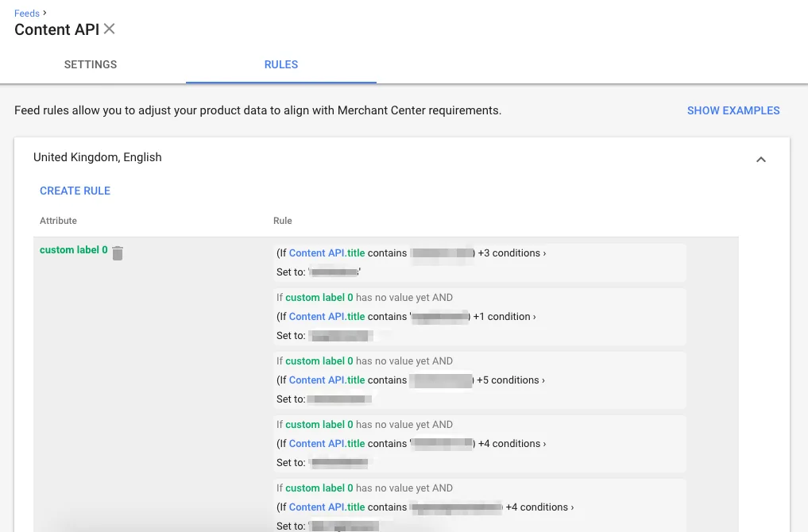Select the custom label 0 attribute cell
Screen dimensions: 808x532
[73, 249]
